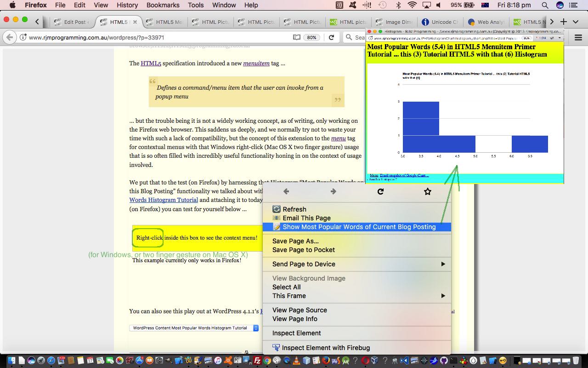588x368 pixels.
Task: Open Time Machine menu bar icon
Action: (382, 5)
